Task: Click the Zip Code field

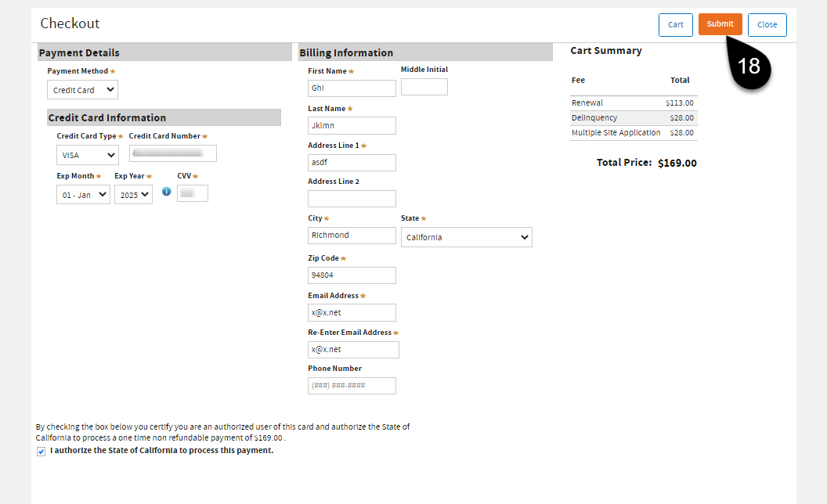Action: click(x=352, y=275)
